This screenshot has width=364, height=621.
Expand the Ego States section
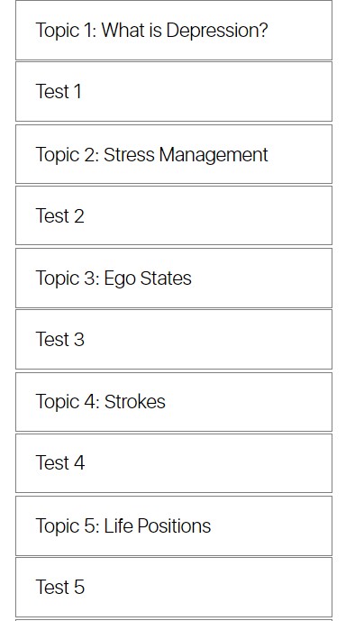[x=174, y=278]
